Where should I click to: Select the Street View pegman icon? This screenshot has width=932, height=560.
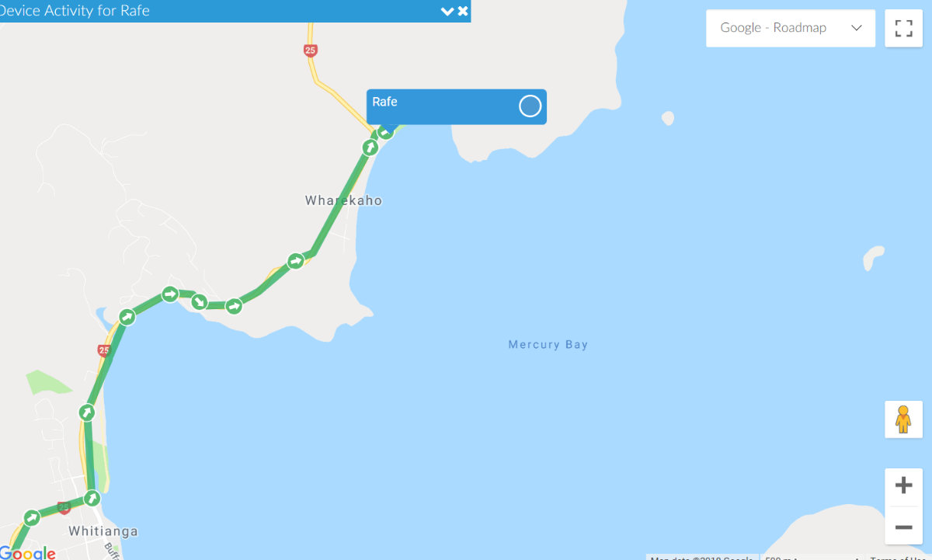pyautogui.click(x=903, y=419)
